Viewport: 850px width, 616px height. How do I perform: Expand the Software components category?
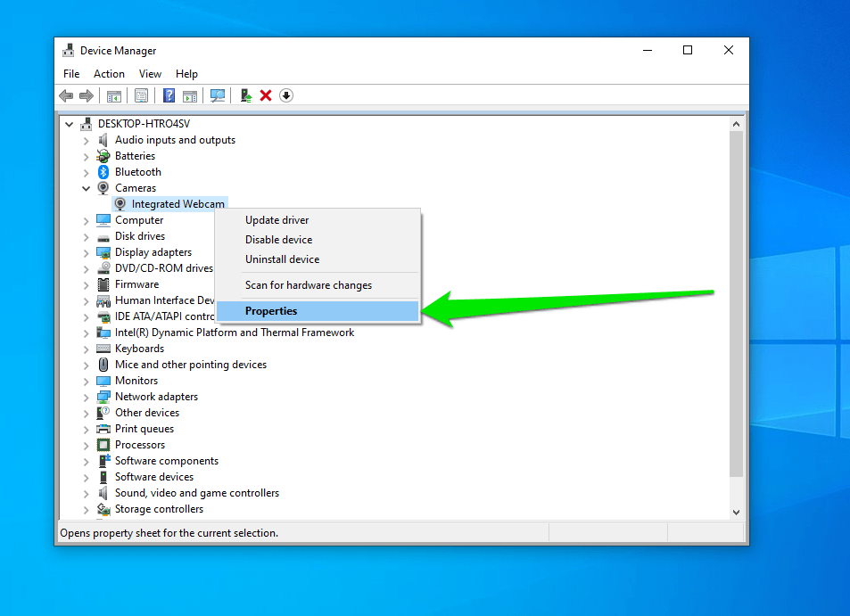(87, 462)
